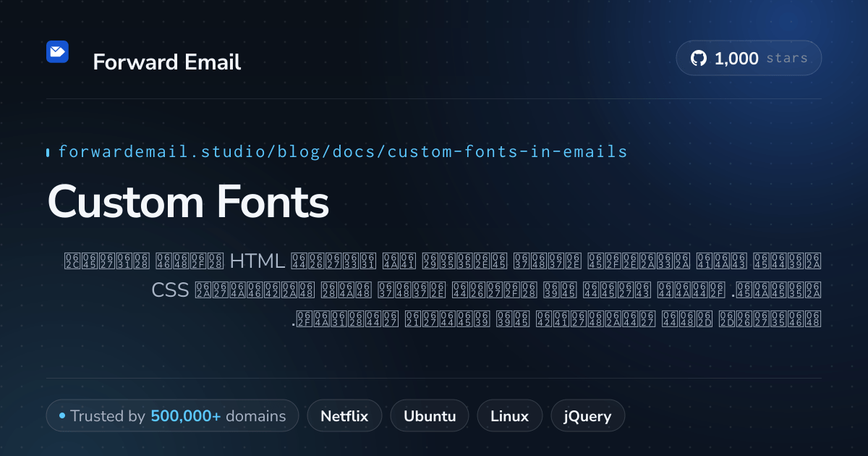Click the Forward Email brand name
The image size is (868, 456).
point(167,62)
